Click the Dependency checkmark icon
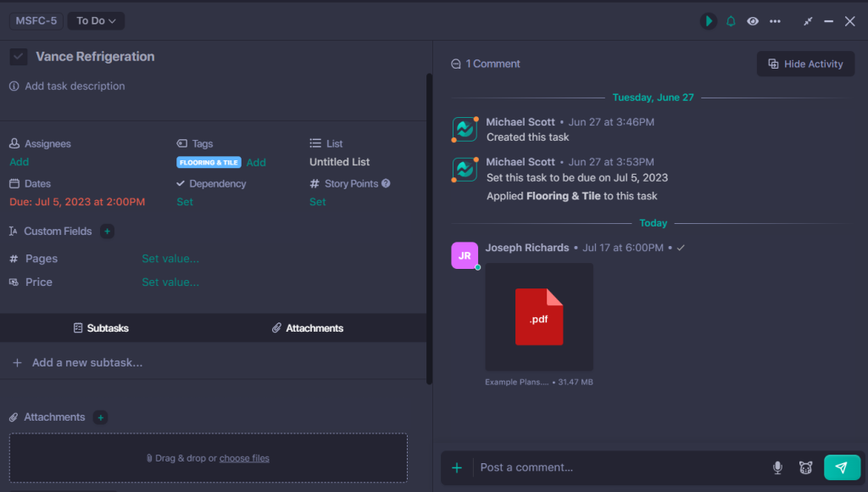 pos(181,183)
